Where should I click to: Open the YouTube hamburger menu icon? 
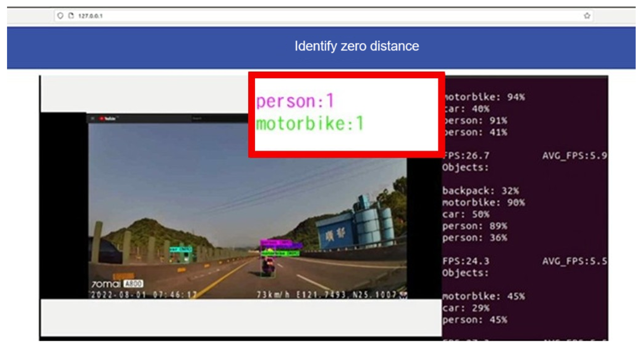tap(93, 119)
